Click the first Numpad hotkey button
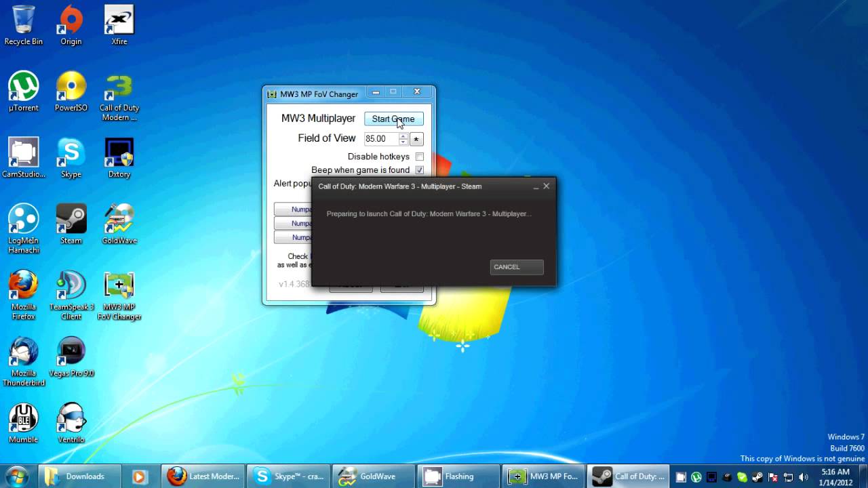Image resolution: width=868 pixels, height=488 pixels. pyautogui.click(x=292, y=209)
